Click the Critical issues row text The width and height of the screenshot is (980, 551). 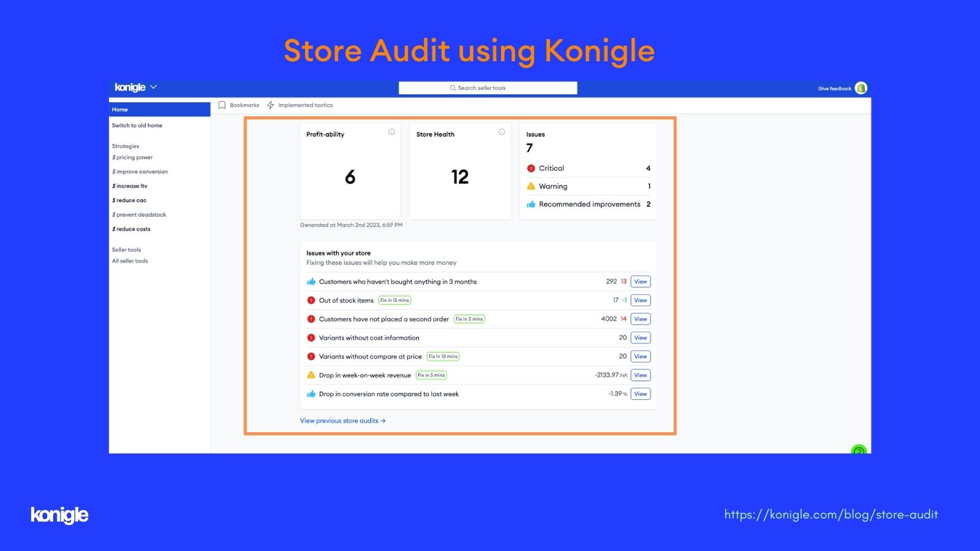(x=551, y=168)
